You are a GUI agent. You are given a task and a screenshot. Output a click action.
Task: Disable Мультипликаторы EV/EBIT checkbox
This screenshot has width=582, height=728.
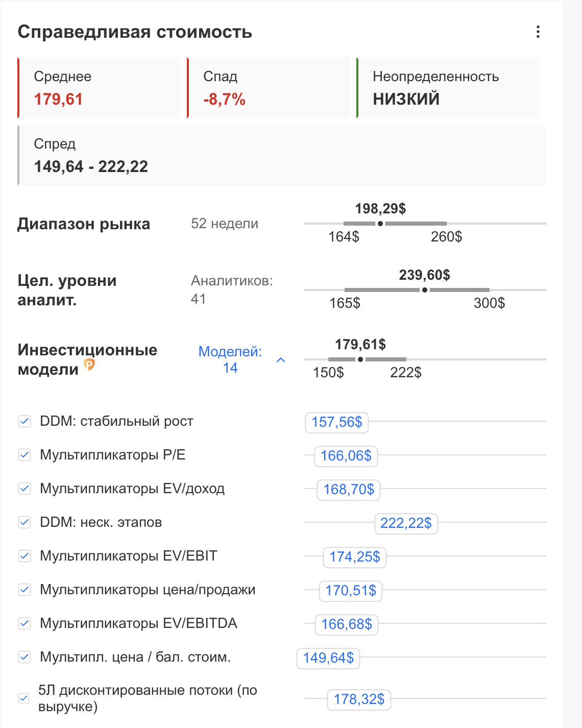[x=25, y=556]
